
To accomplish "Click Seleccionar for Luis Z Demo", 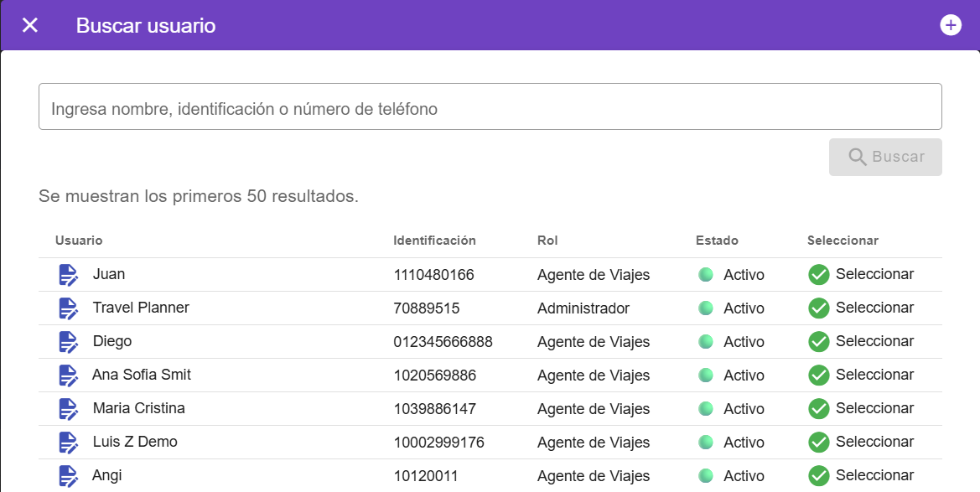I will (861, 443).
